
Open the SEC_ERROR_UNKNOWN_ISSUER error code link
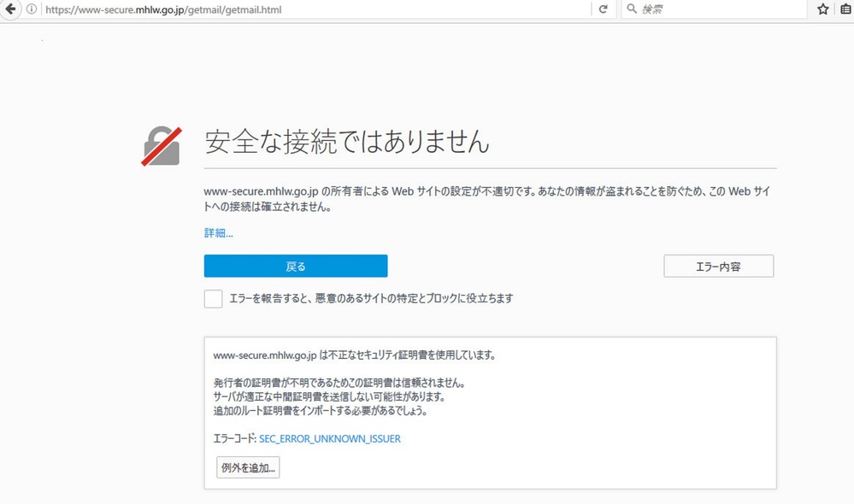[329, 439]
